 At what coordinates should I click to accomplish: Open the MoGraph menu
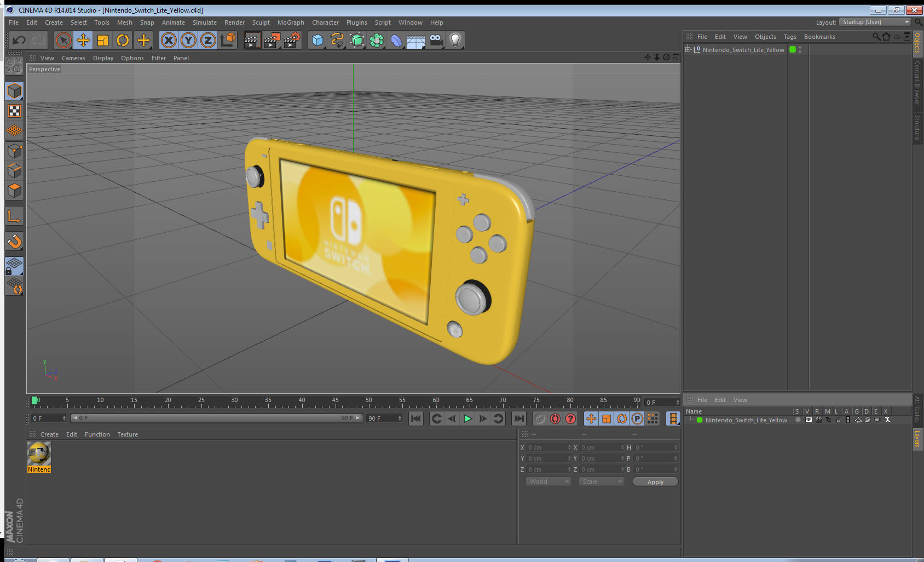(291, 22)
